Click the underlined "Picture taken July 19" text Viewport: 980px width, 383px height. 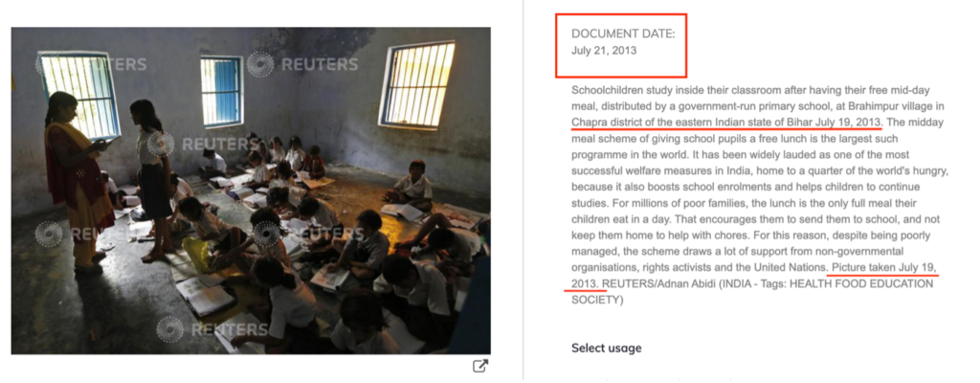coord(880,266)
